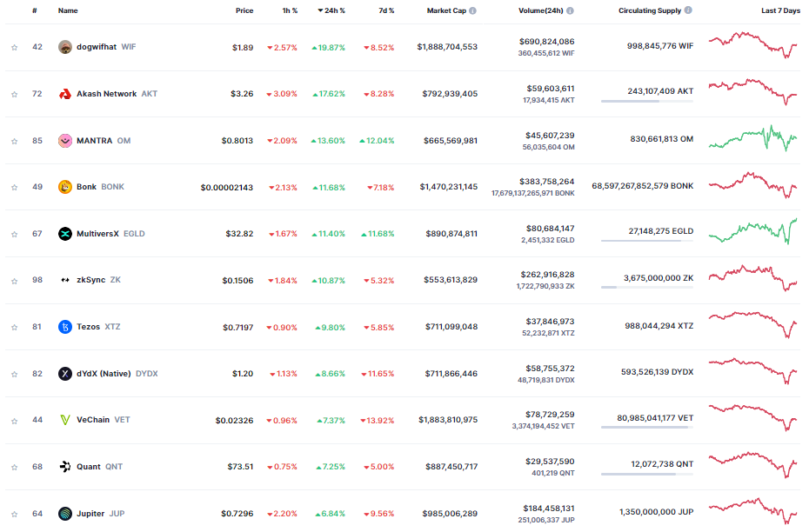
Task: Click dogwifhat volume $690,824,086
Action: (x=547, y=42)
